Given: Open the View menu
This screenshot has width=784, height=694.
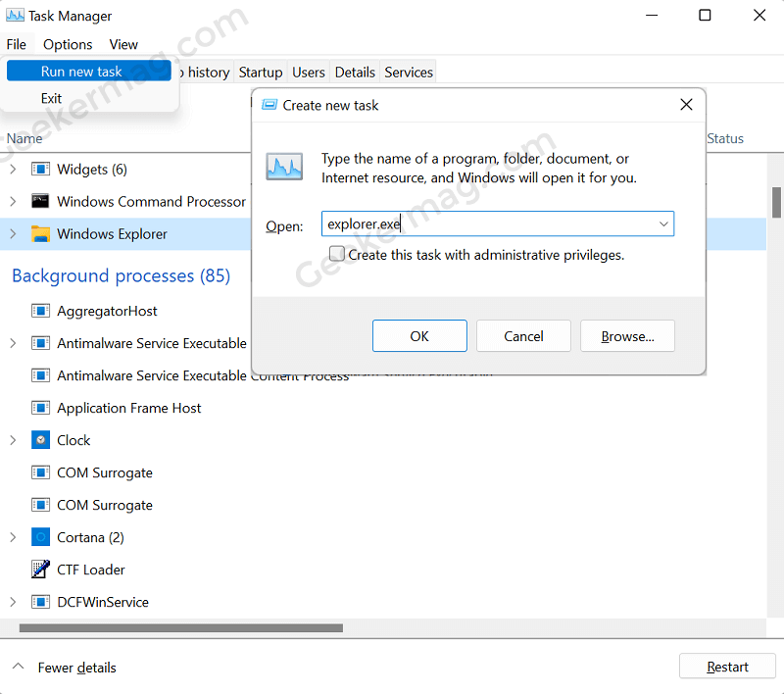Looking at the screenshot, I should click(123, 44).
